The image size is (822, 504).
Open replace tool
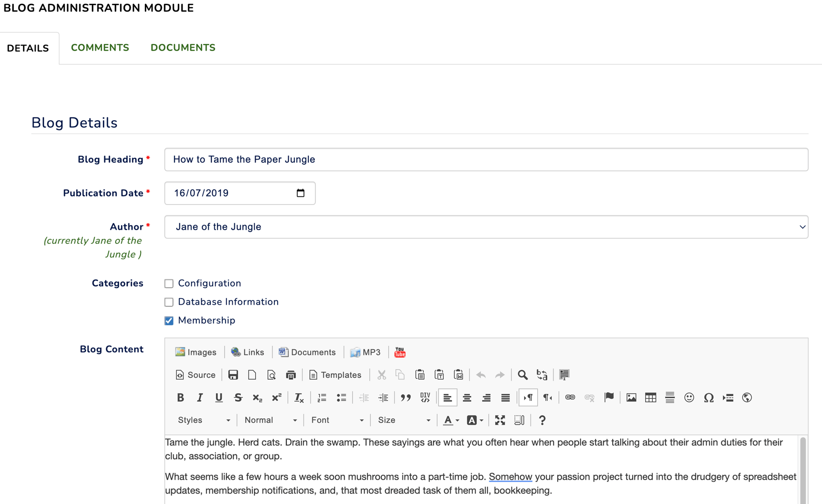tap(542, 375)
